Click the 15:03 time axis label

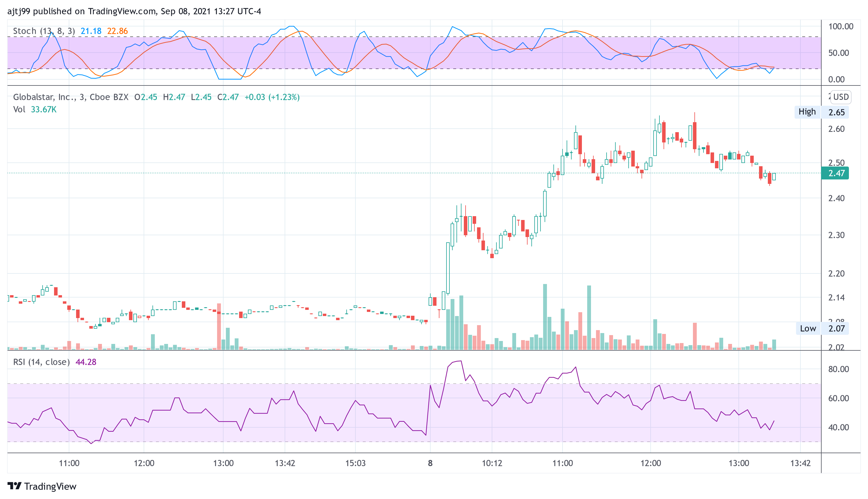(355, 463)
